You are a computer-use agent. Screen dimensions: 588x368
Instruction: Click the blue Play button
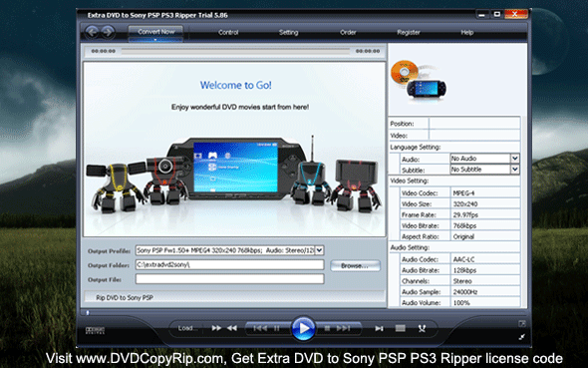coord(303,329)
